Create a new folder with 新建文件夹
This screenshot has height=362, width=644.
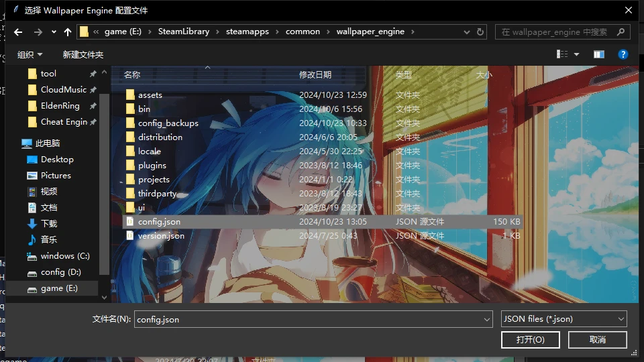[x=83, y=54]
